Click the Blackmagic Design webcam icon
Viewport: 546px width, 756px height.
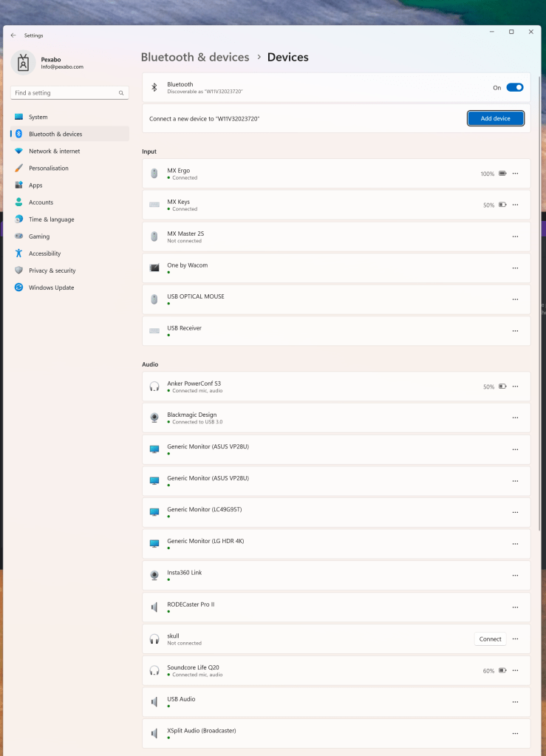pos(154,418)
